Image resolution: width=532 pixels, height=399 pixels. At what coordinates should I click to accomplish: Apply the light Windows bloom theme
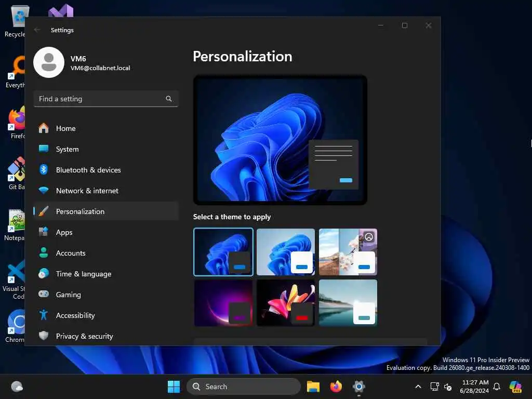(x=286, y=252)
